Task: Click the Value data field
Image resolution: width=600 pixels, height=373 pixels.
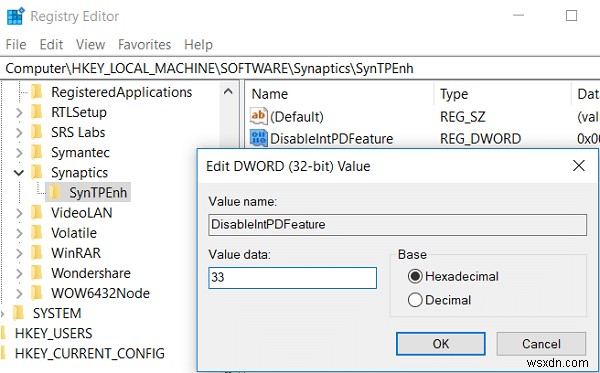Action: (x=293, y=278)
